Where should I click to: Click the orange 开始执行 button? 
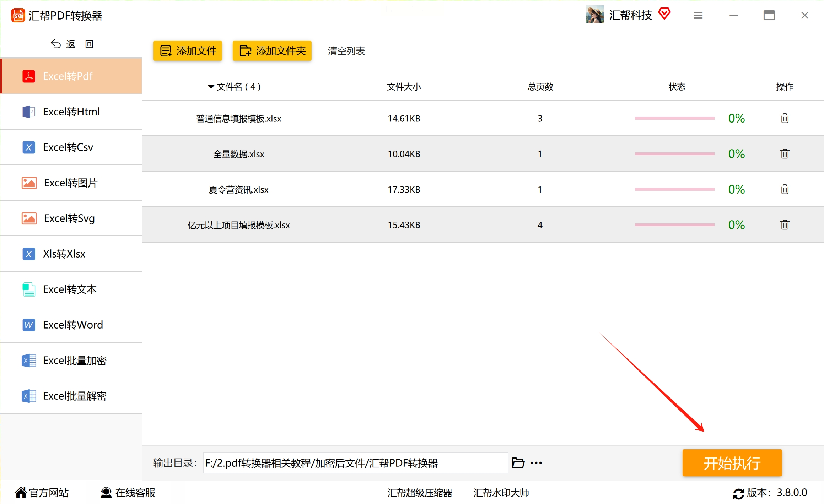[x=732, y=463]
